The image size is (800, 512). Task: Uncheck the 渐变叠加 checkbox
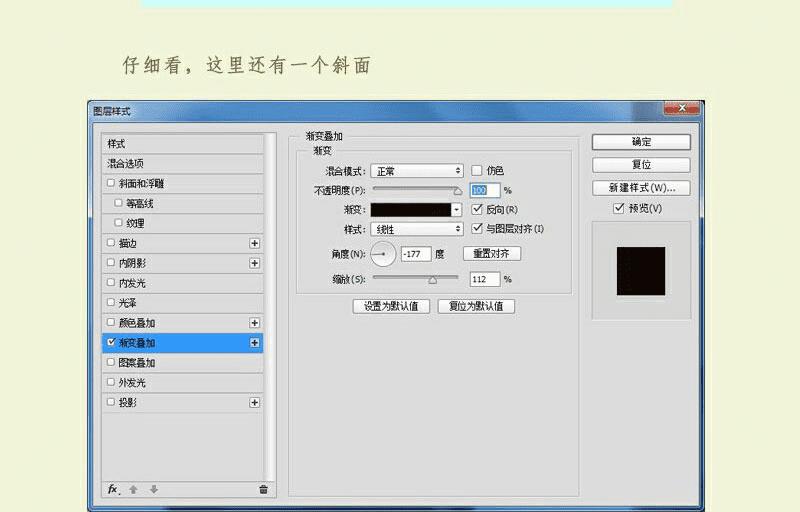click(x=111, y=342)
